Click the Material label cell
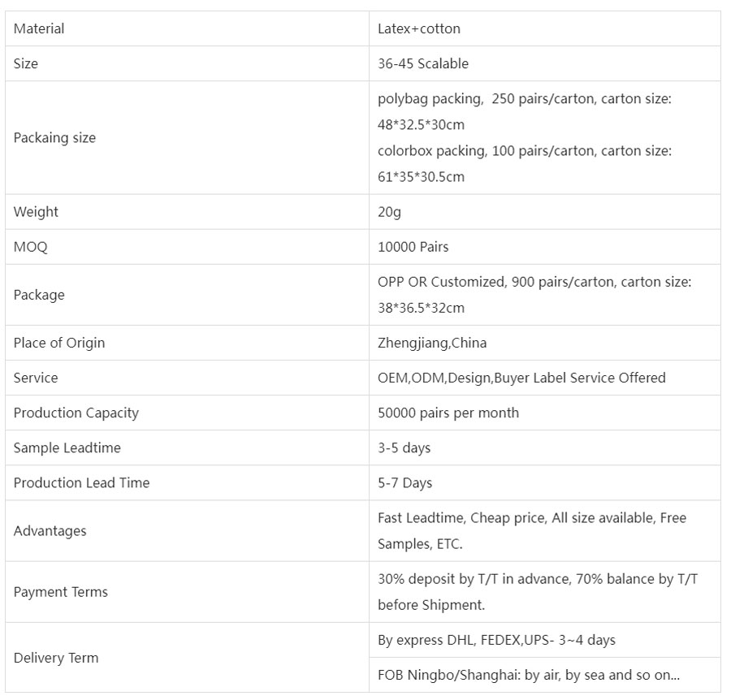 pyautogui.click(x=39, y=28)
